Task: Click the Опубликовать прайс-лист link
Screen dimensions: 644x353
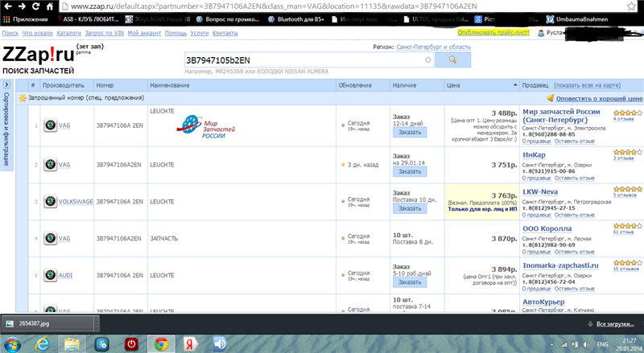Action: click(x=493, y=32)
